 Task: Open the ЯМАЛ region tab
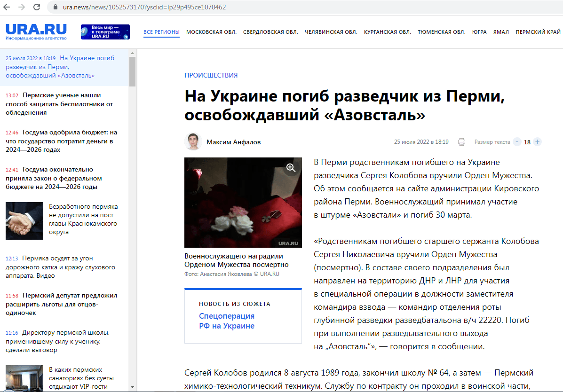pos(501,32)
